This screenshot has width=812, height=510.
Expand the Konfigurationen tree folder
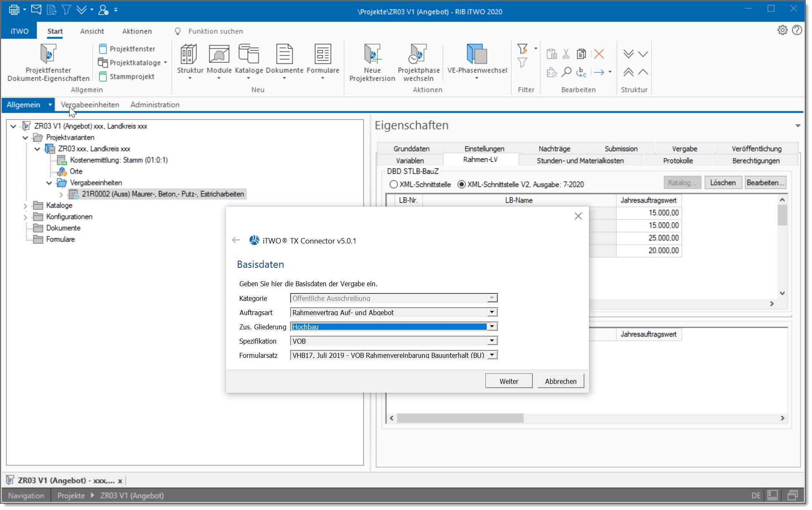[25, 217]
